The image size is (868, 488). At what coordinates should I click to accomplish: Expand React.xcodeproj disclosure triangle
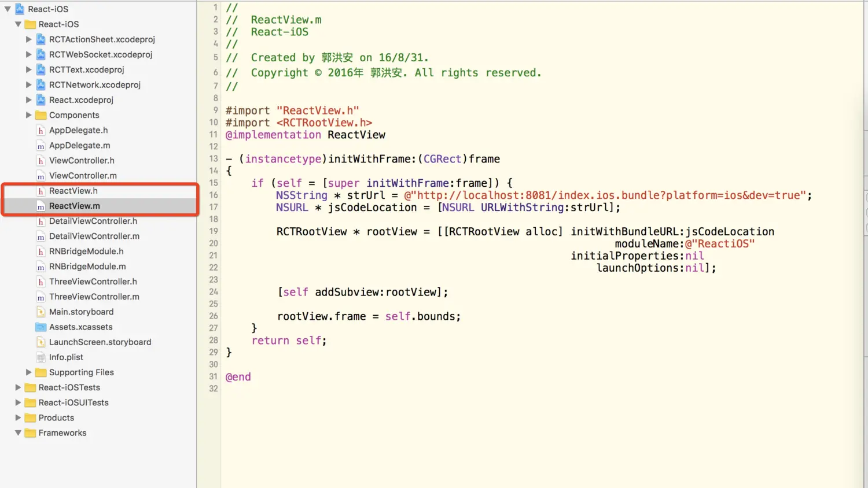click(28, 99)
